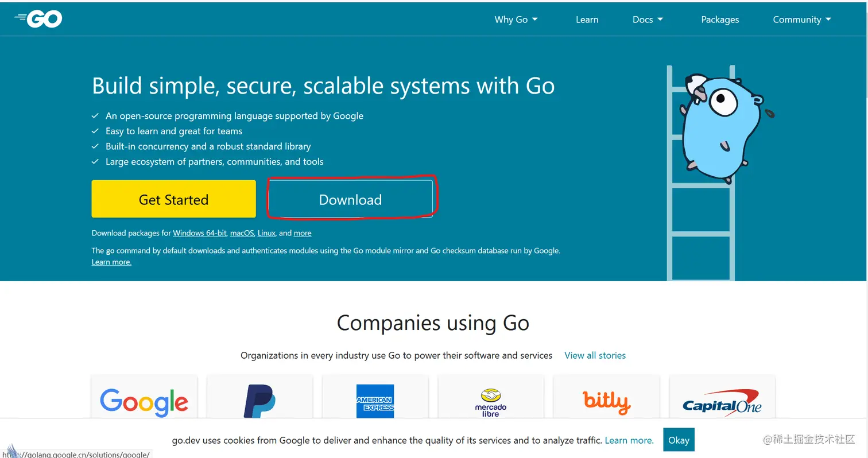Click the yellow Get Started button
Image resolution: width=868 pixels, height=458 pixels.
tap(173, 199)
